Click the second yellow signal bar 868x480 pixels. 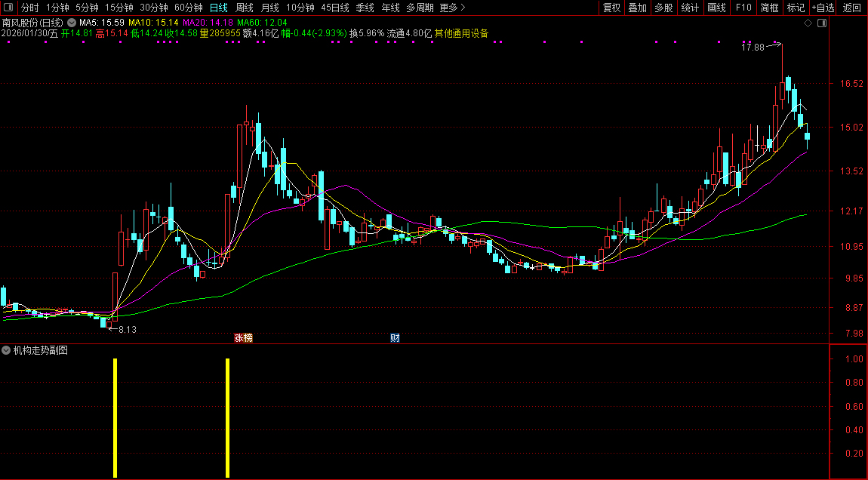point(227,417)
